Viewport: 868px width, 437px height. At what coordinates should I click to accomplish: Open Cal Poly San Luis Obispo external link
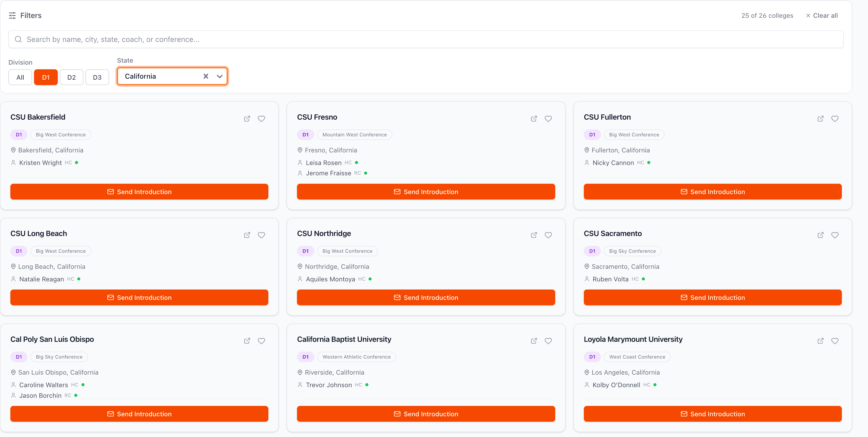click(247, 341)
